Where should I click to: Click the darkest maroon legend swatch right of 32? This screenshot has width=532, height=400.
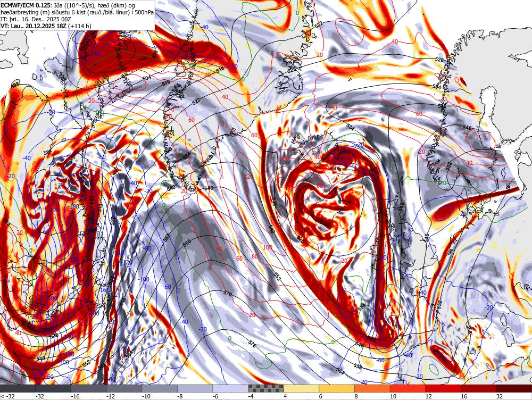point(514,388)
